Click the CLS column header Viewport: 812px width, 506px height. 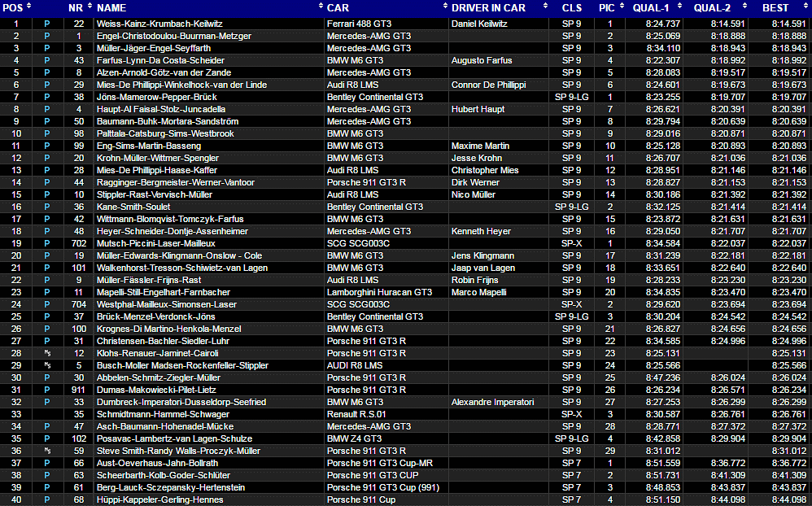coord(571,7)
